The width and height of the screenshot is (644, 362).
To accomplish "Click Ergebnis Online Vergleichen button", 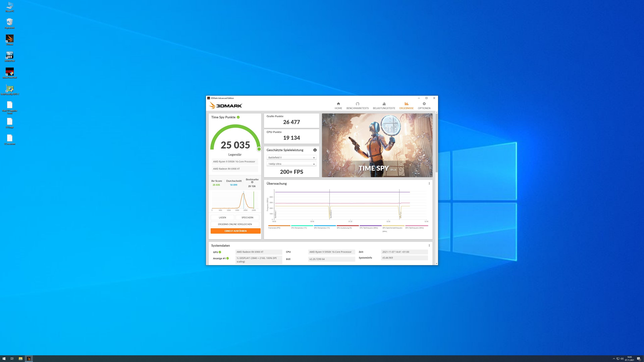I will tap(235, 224).
